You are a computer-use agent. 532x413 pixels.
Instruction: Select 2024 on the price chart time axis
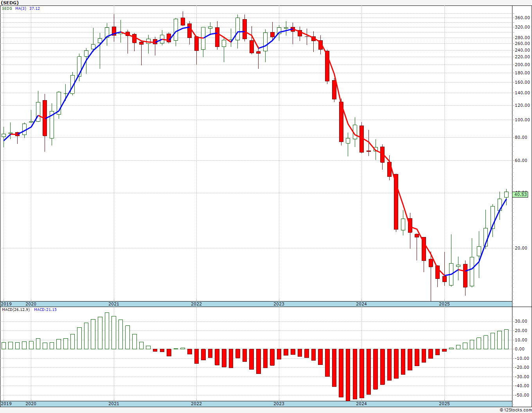(361, 304)
